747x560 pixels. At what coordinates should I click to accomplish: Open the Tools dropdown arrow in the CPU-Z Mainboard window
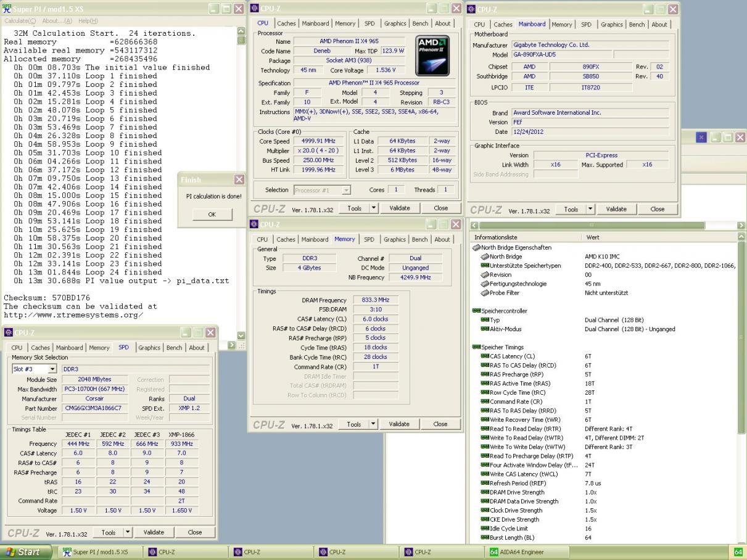pos(590,209)
